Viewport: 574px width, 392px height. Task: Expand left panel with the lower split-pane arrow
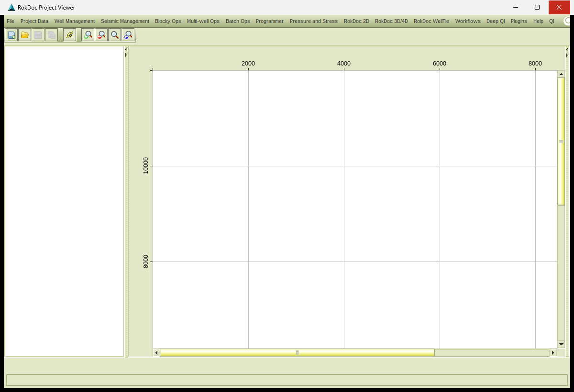point(126,55)
